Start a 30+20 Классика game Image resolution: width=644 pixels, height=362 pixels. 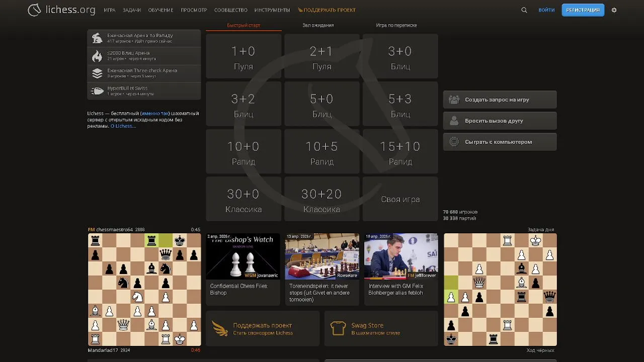(322, 199)
